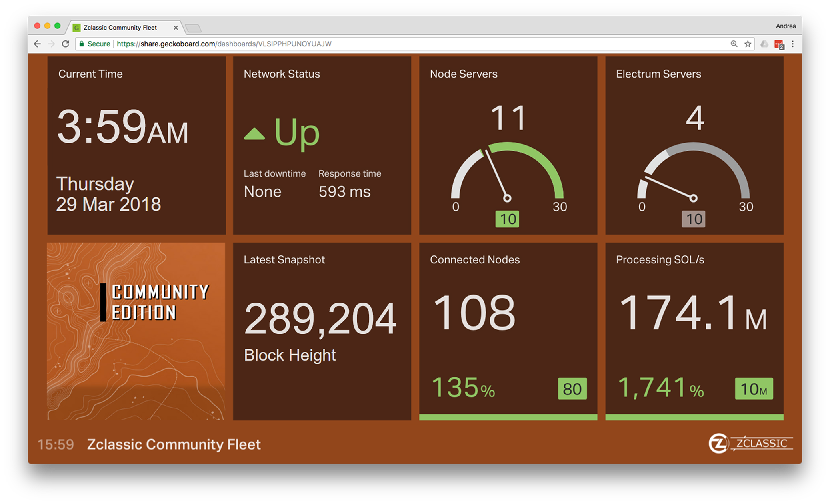
Task: Open the red calendar extension icon
Action: pyautogui.click(x=779, y=44)
